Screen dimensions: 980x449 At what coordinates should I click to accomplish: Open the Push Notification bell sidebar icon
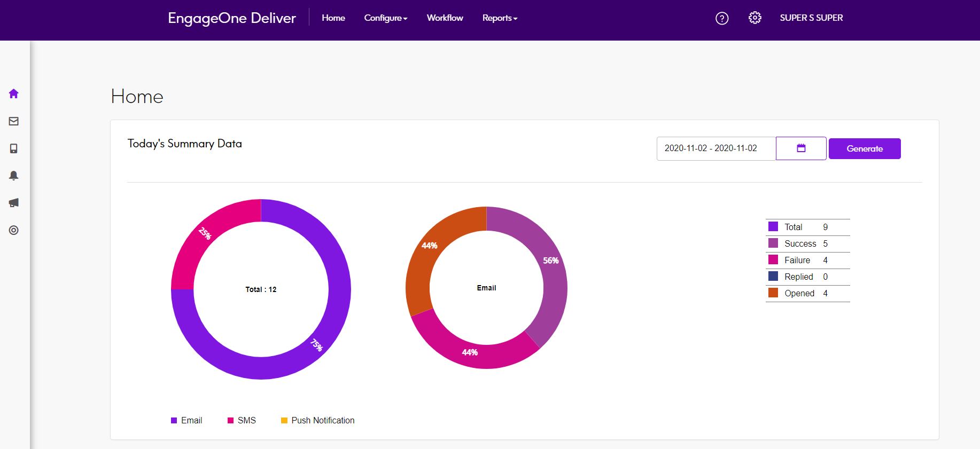pyautogui.click(x=14, y=176)
